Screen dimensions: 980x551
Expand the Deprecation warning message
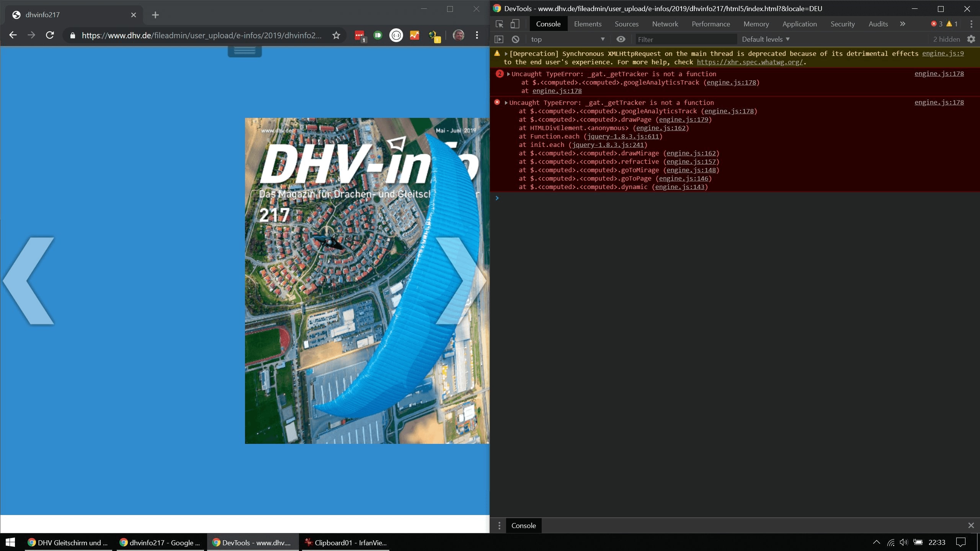click(506, 54)
